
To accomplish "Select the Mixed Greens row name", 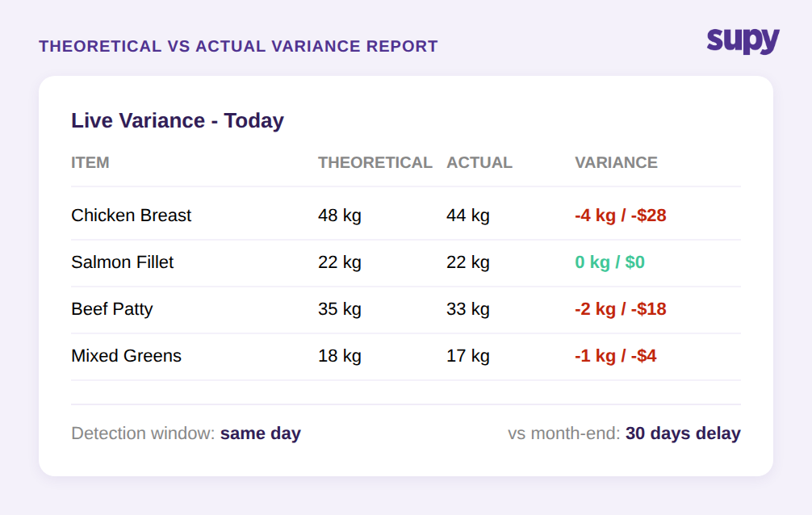I will (x=127, y=356).
